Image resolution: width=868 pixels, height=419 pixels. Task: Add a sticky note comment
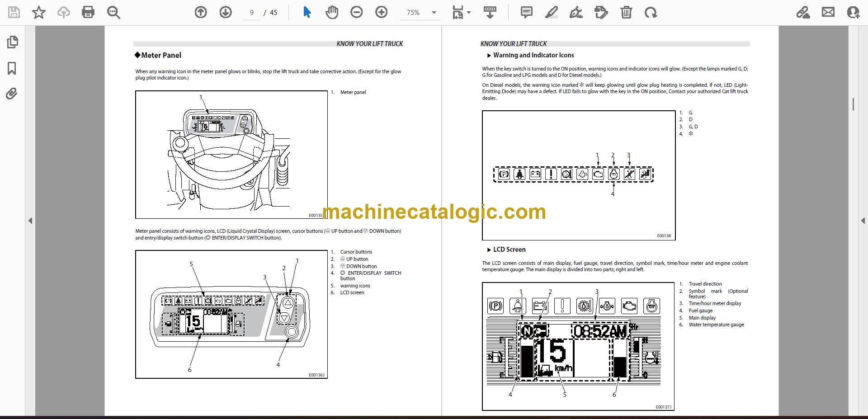(x=526, y=12)
